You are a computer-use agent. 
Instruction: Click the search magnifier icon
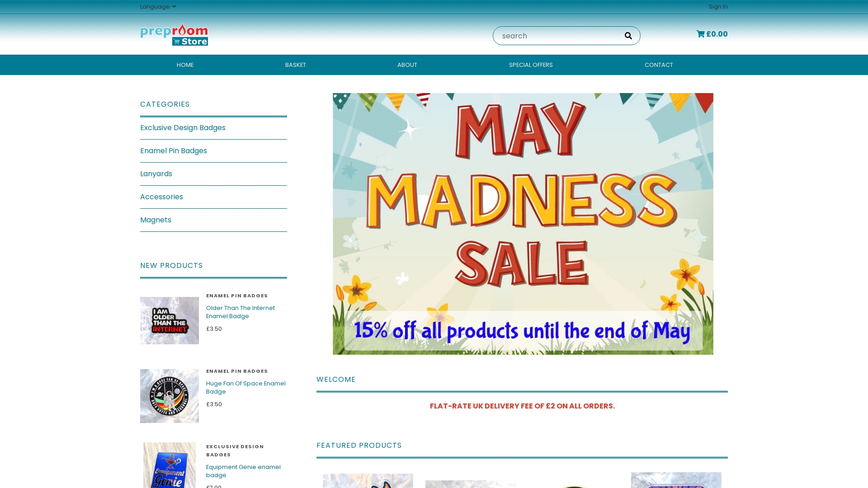click(628, 35)
